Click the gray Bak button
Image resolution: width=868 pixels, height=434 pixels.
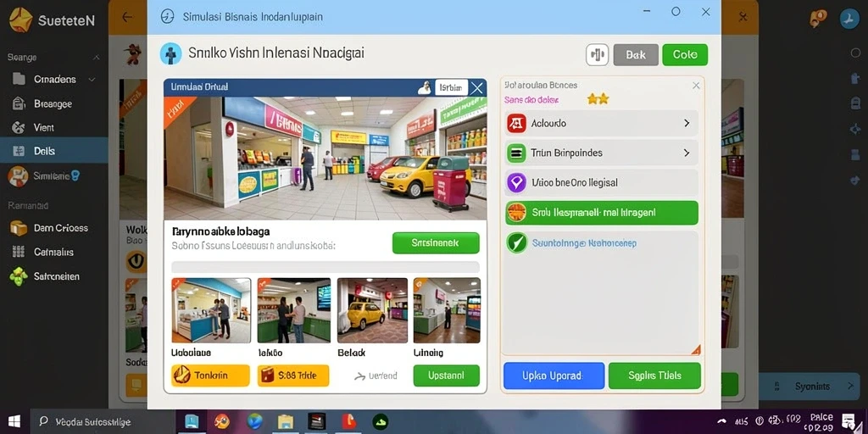pos(636,55)
